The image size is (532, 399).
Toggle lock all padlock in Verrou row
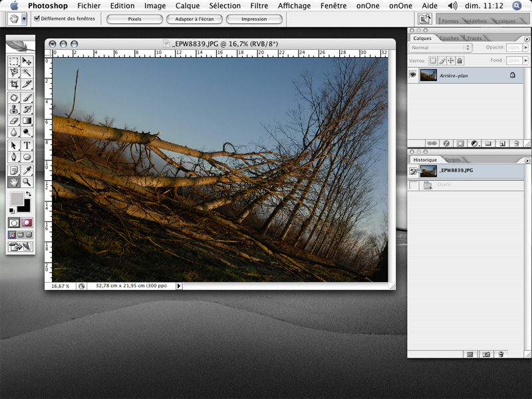pyautogui.click(x=460, y=61)
